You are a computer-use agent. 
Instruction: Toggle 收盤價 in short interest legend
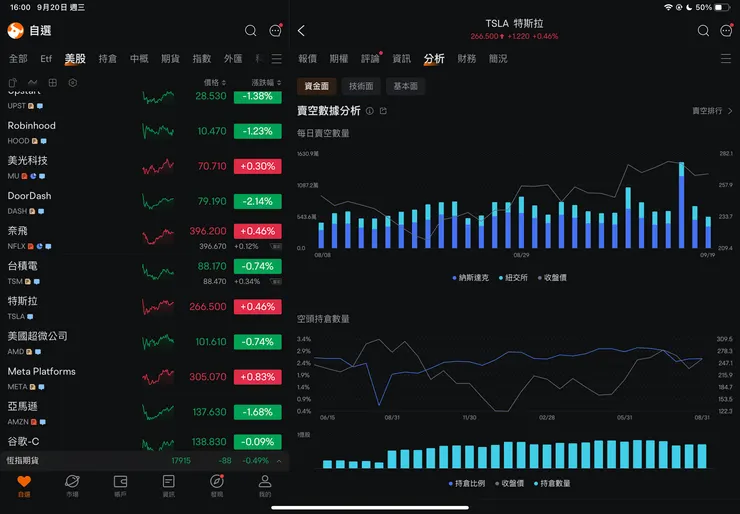click(509, 483)
